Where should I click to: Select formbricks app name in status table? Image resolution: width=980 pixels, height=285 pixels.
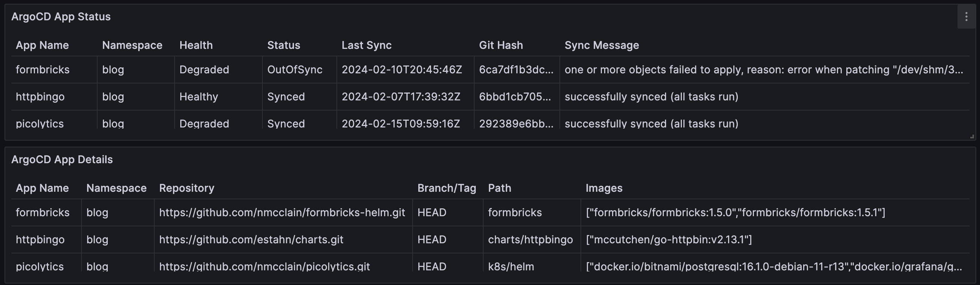tap(42, 70)
